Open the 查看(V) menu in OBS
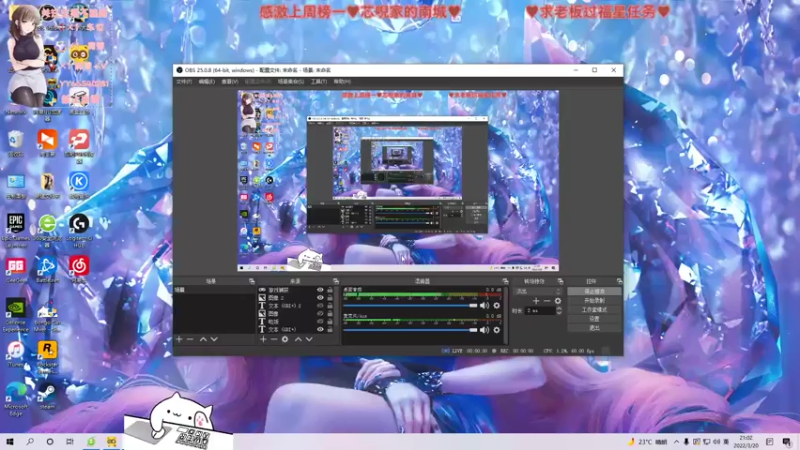Image resolution: width=800 pixels, height=450 pixels. [230, 82]
